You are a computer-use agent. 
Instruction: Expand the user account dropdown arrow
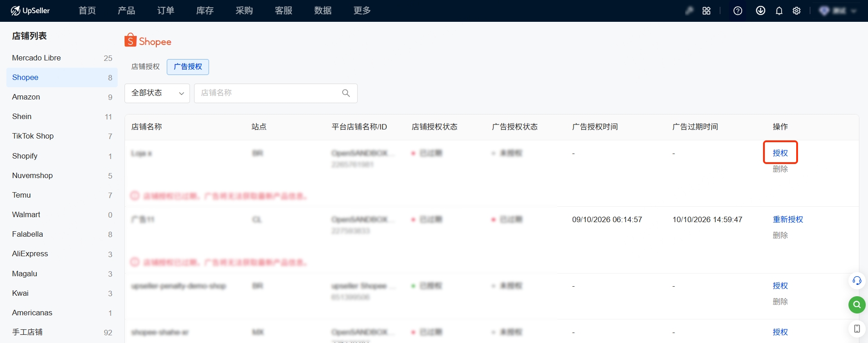[853, 11]
